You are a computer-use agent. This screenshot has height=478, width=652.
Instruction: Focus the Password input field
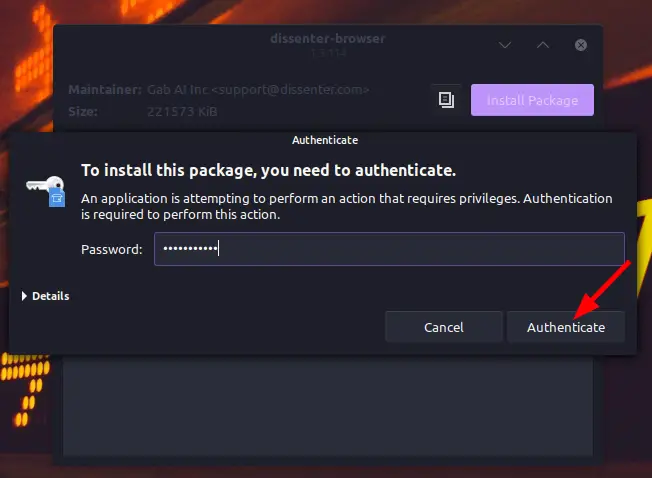point(389,249)
